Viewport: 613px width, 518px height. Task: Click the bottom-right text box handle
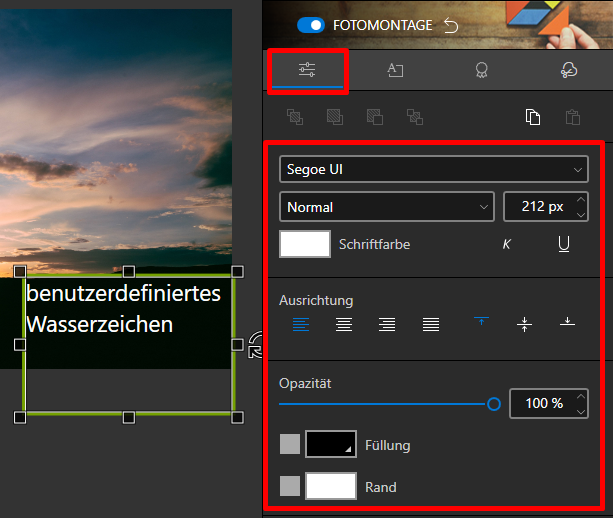tap(237, 418)
